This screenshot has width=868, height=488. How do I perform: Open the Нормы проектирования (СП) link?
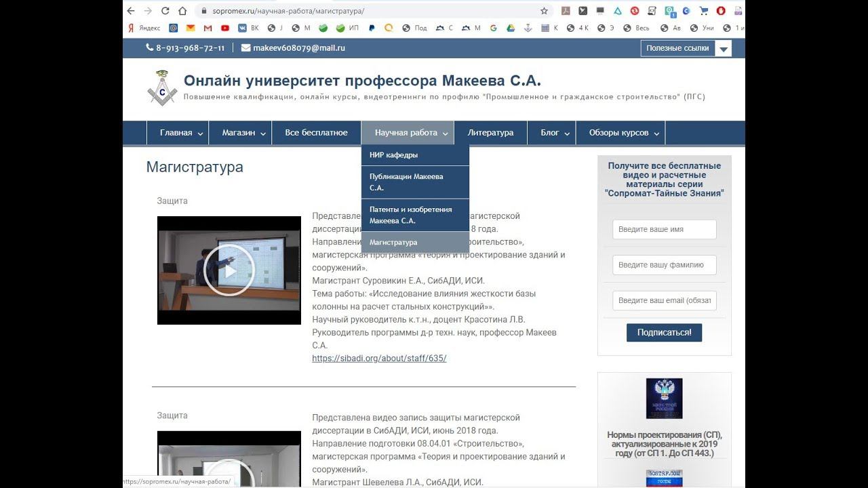(665, 444)
